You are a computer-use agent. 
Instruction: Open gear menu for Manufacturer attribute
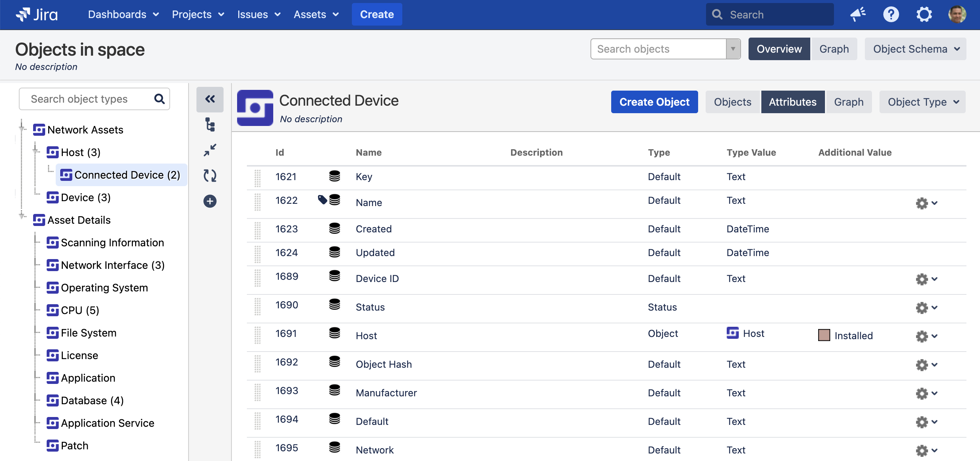coord(926,393)
